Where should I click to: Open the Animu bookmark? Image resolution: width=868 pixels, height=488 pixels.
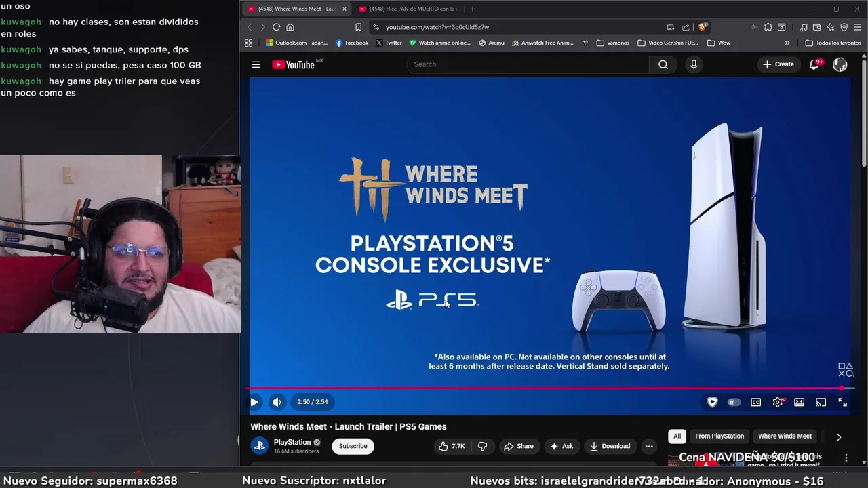click(492, 43)
